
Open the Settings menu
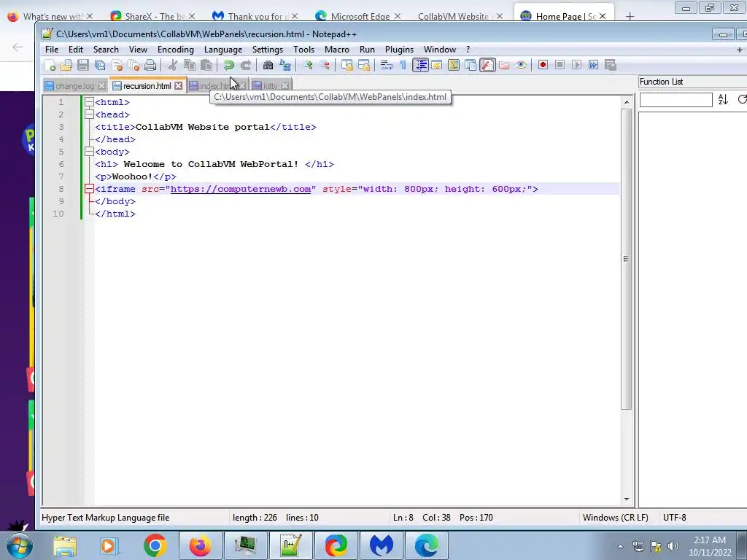coord(267,50)
